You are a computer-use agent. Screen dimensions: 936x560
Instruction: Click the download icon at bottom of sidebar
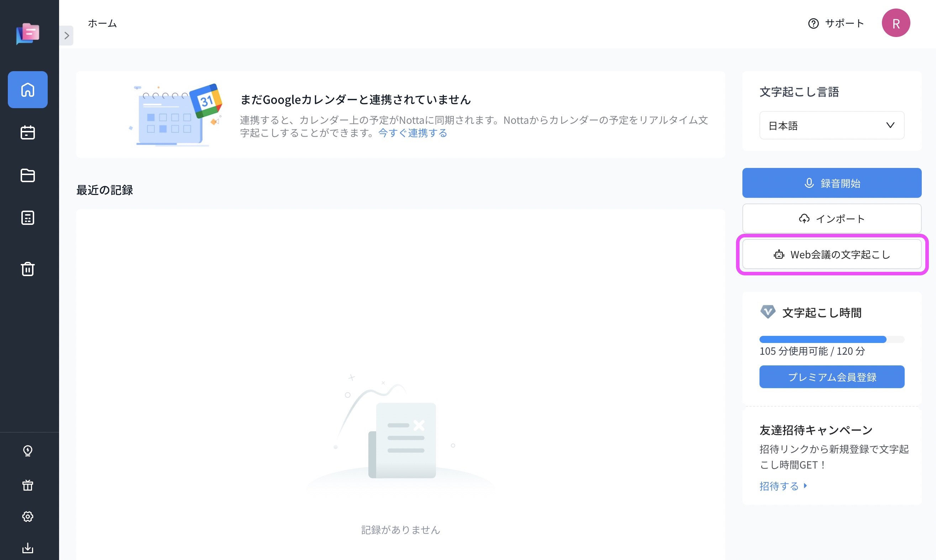(x=28, y=549)
